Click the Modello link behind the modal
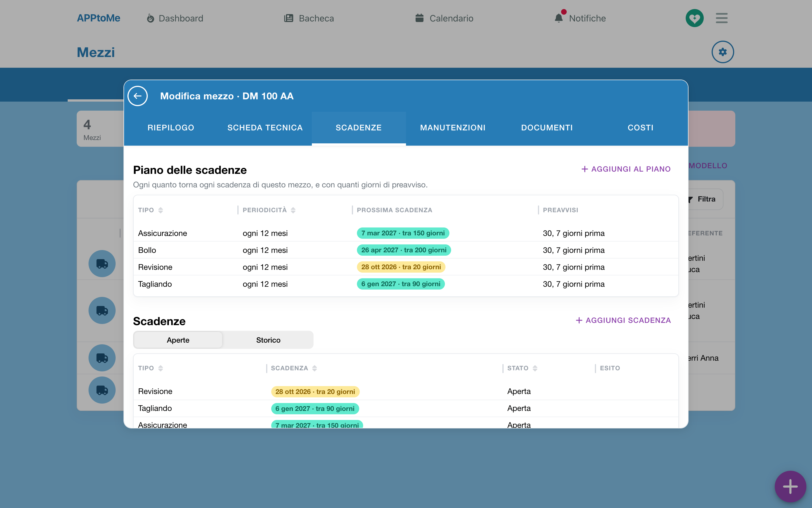This screenshot has height=508, width=812. click(x=708, y=166)
